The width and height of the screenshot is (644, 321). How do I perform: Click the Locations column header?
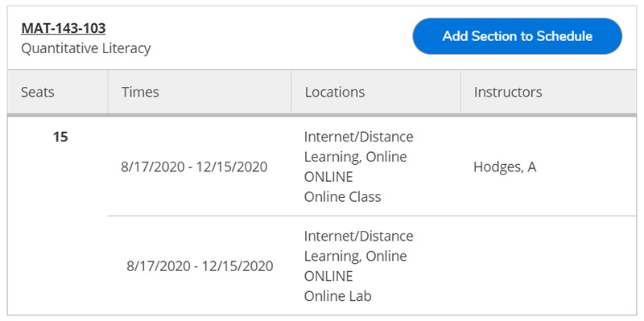tap(376, 92)
